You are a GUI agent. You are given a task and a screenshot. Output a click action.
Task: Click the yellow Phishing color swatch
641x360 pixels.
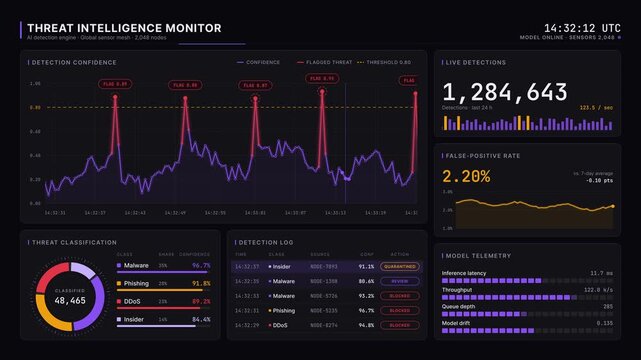click(119, 284)
